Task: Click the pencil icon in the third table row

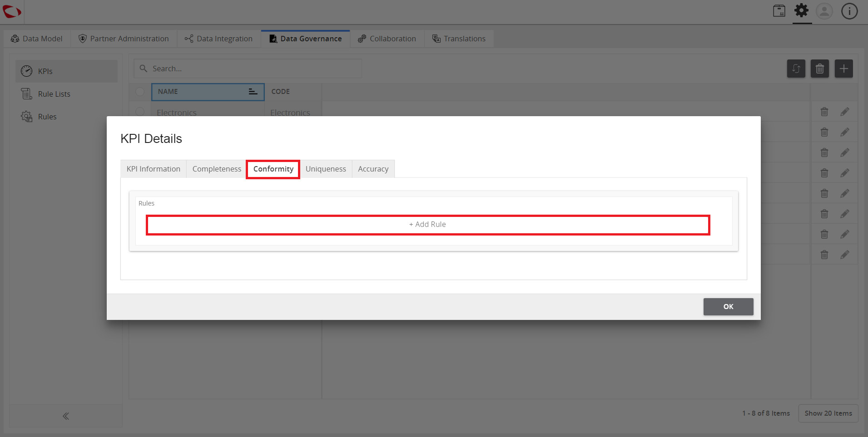Action: click(845, 152)
